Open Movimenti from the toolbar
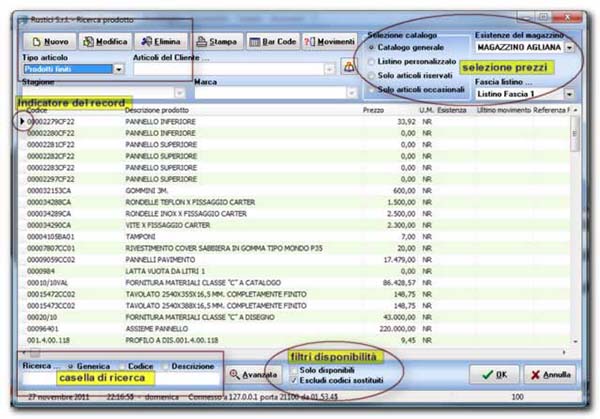The image size is (600, 419). pos(329,42)
